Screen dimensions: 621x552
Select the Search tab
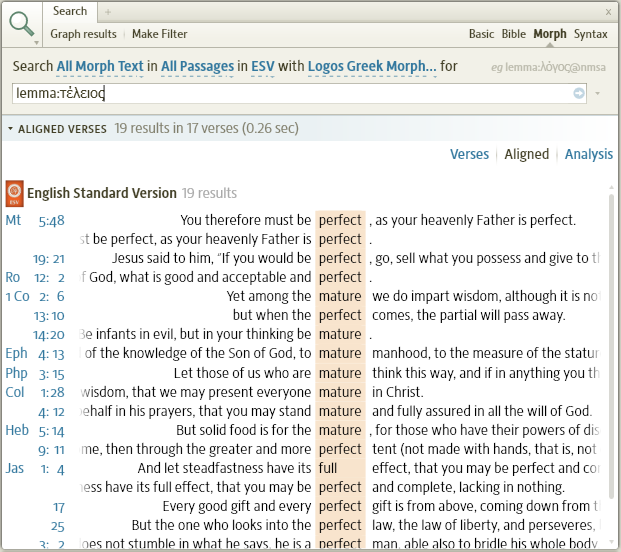click(70, 11)
